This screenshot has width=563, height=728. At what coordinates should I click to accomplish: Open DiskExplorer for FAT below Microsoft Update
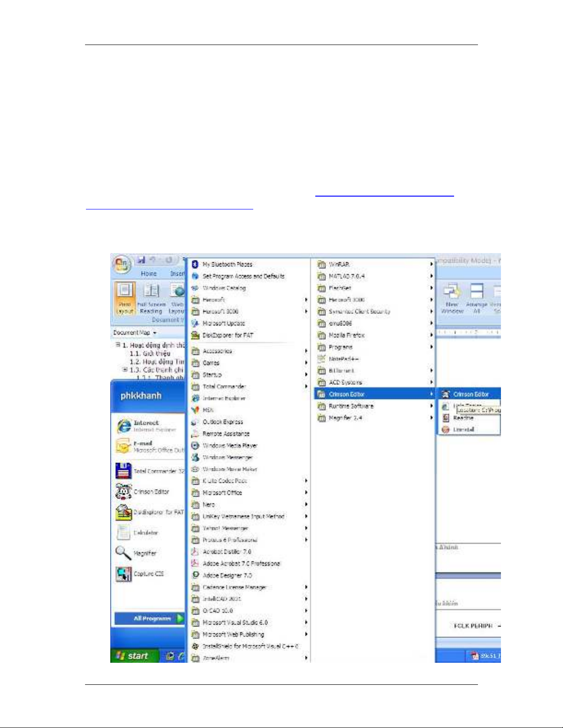pyautogui.click(x=222, y=335)
